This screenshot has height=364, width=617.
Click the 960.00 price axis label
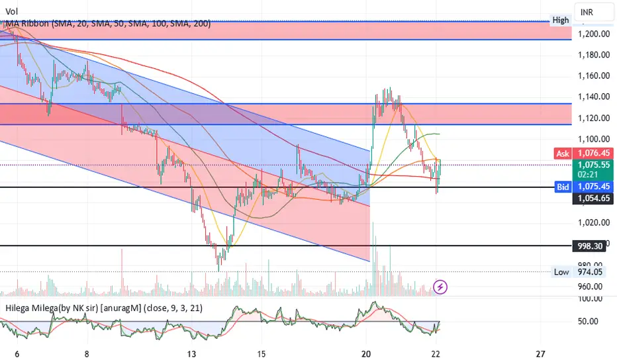point(590,287)
